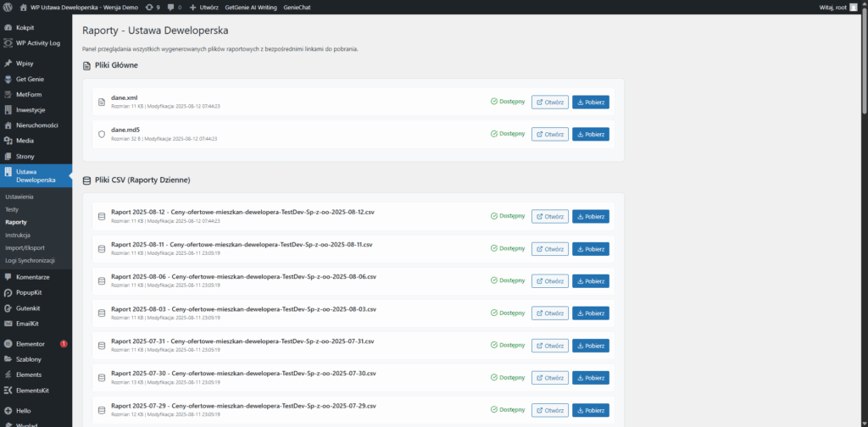Click the WordPress logo in admin bar
The image size is (868, 427).
pos(8,7)
